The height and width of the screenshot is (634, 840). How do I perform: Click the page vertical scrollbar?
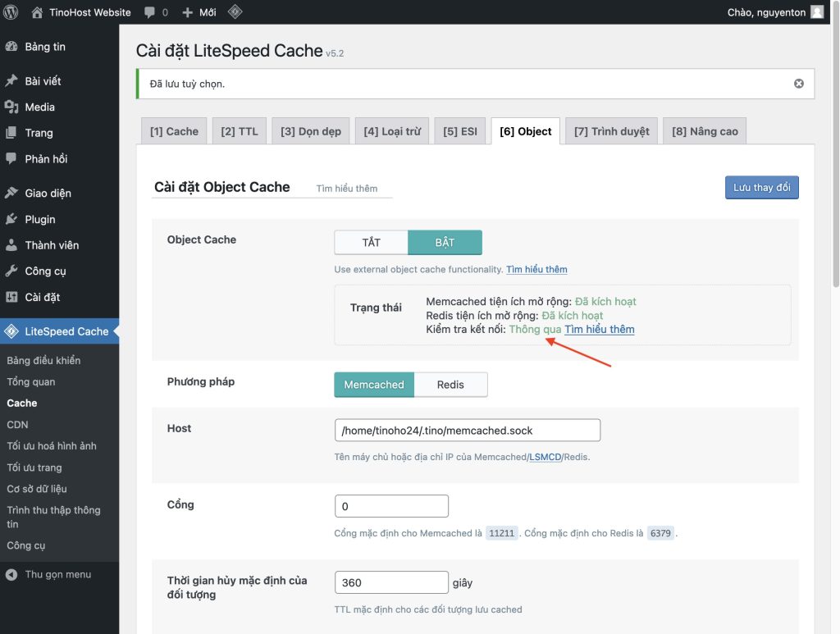pos(836,144)
